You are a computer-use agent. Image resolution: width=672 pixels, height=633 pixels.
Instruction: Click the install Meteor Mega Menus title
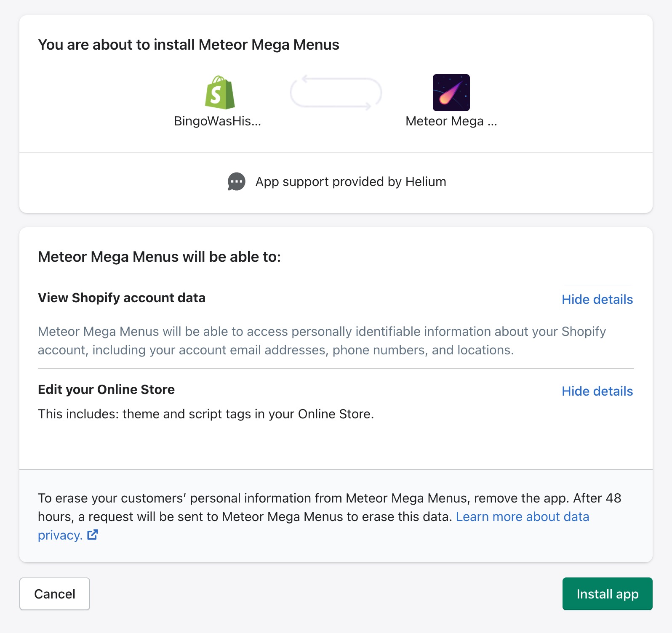pyautogui.click(x=189, y=45)
